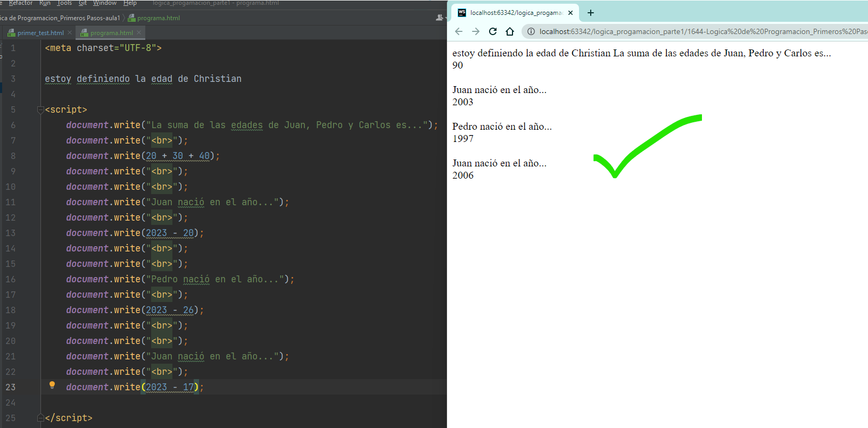Screen dimensions: 868x428
Task: Click the browser Back arrow
Action: click(x=459, y=31)
